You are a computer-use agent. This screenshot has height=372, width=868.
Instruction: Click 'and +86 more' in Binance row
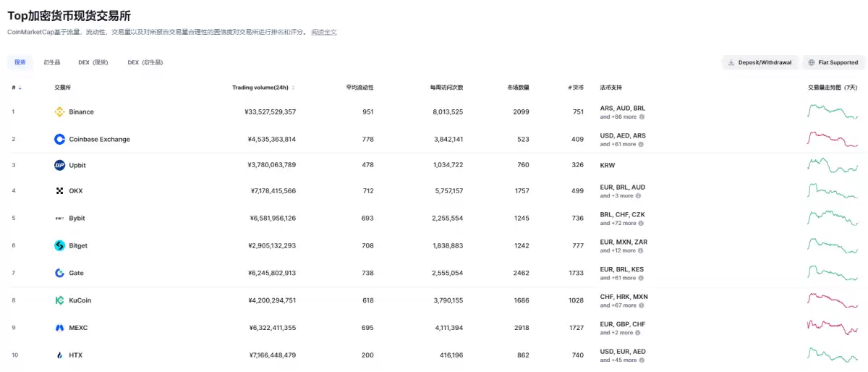(618, 117)
